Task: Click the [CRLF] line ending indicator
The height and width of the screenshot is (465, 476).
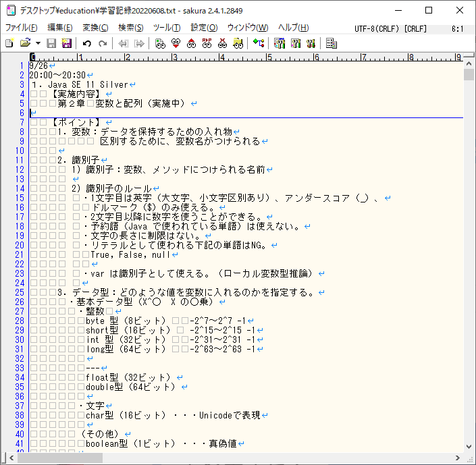Action: coord(415,29)
